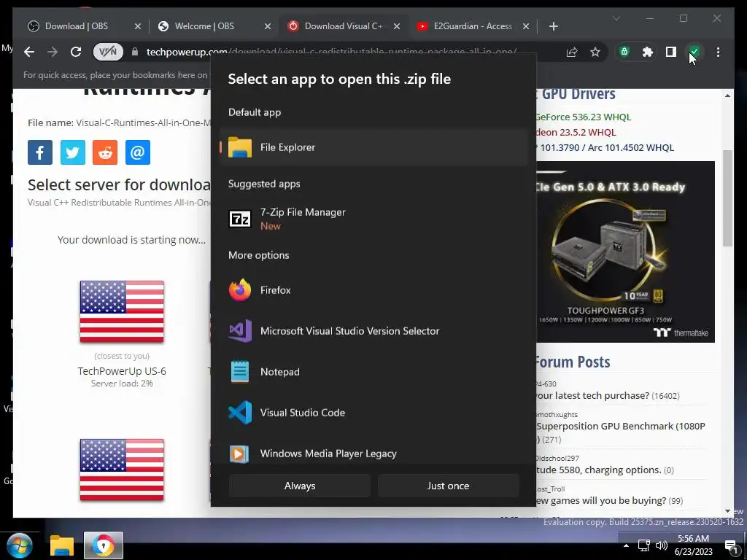Click page scrollbar thumb
The height and width of the screenshot is (560, 747).
point(727,198)
